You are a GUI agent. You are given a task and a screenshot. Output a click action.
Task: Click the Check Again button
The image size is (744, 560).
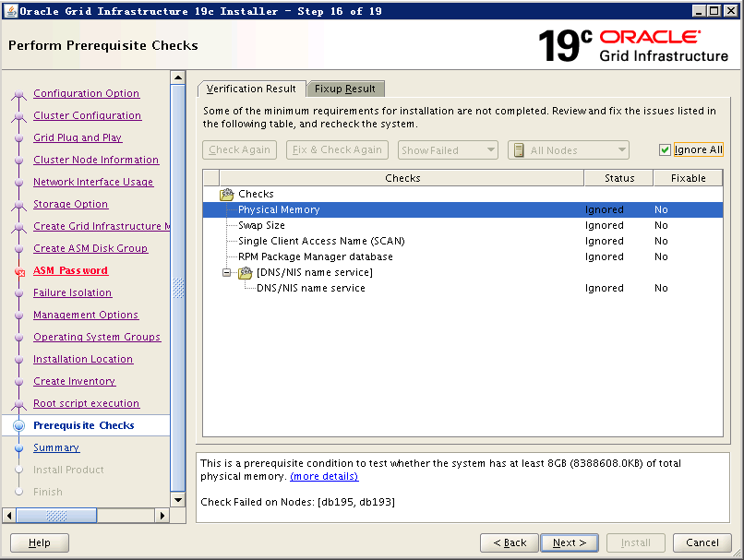(x=239, y=149)
